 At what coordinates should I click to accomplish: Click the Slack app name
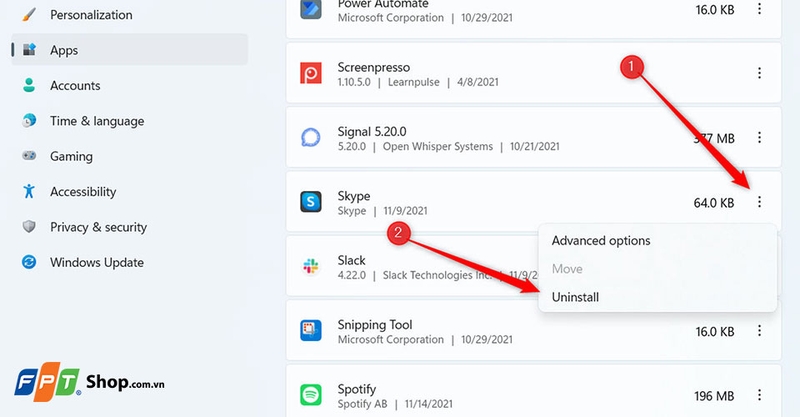352,260
